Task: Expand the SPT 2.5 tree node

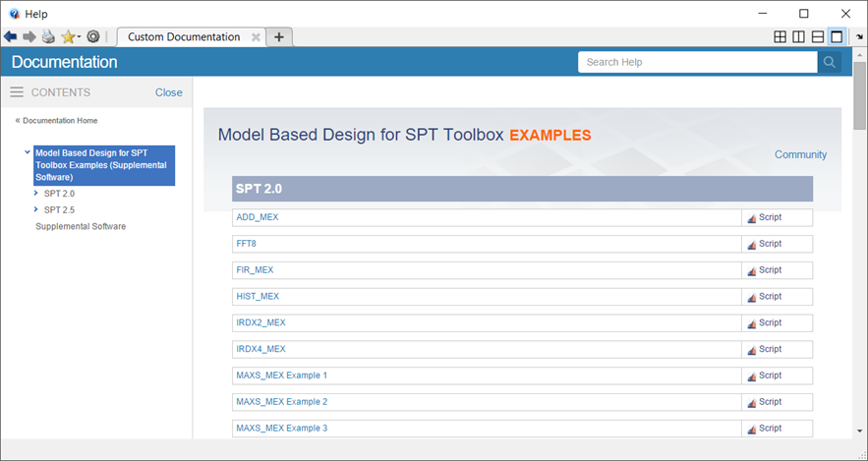Action: (36, 209)
